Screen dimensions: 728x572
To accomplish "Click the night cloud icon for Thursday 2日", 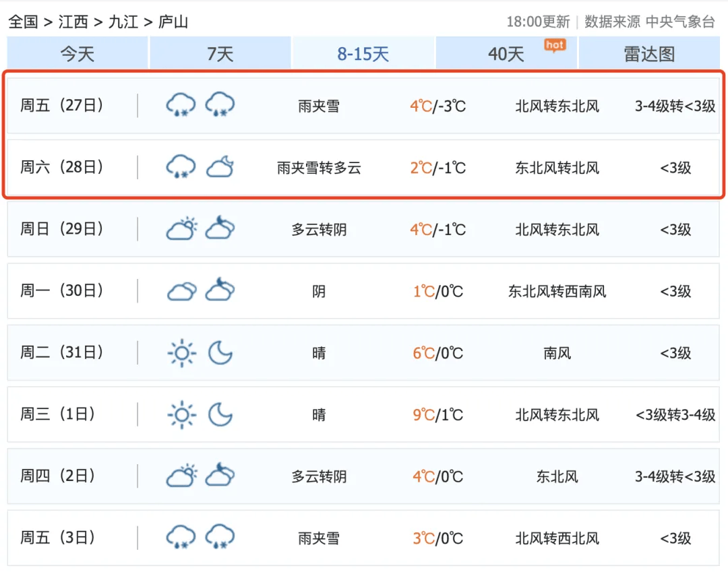I will click(x=220, y=476).
